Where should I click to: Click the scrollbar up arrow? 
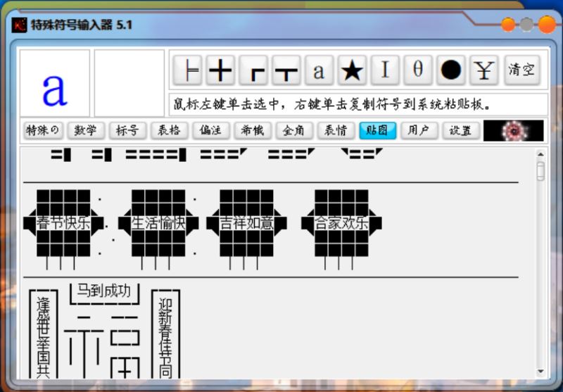tap(540, 154)
